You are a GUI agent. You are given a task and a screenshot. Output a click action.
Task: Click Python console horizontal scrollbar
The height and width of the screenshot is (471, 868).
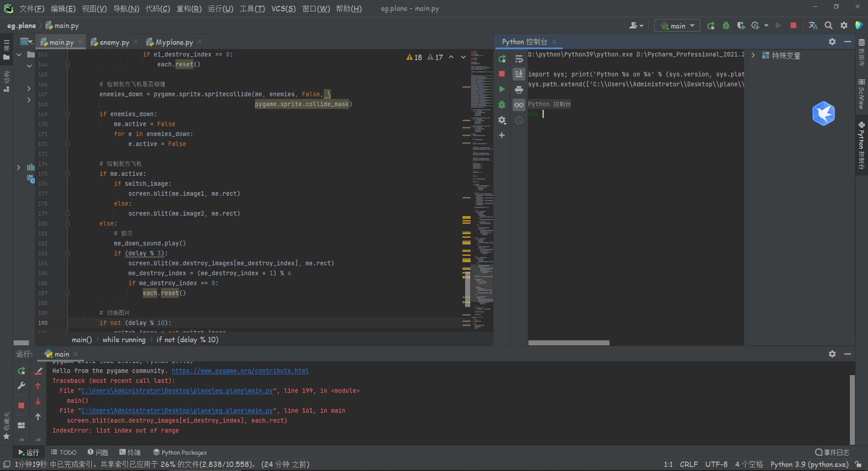click(569, 343)
